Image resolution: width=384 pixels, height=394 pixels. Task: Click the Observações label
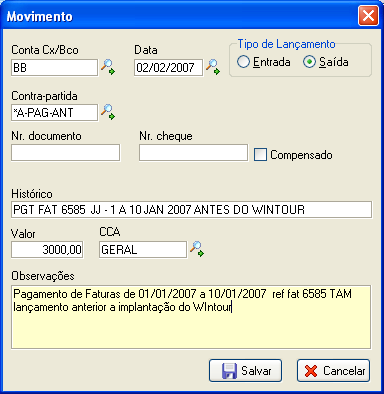[x=43, y=276]
